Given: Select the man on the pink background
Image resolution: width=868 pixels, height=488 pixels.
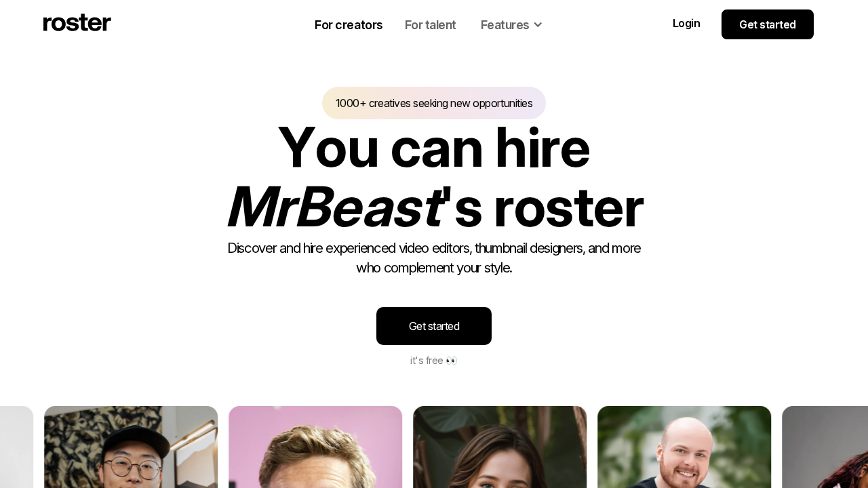Looking at the screenshot, I should pyautogui.click(x=315, y=447).
